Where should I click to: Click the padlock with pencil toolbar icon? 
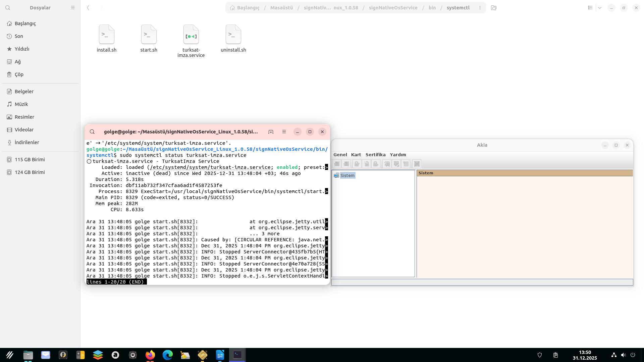[x=357, y=164]
